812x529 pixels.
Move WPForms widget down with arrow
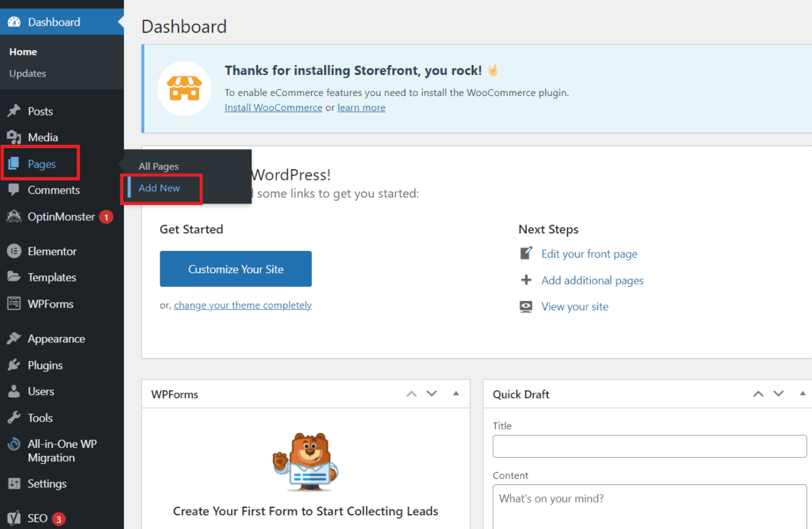pyautogui.click(x=432, y=394)
